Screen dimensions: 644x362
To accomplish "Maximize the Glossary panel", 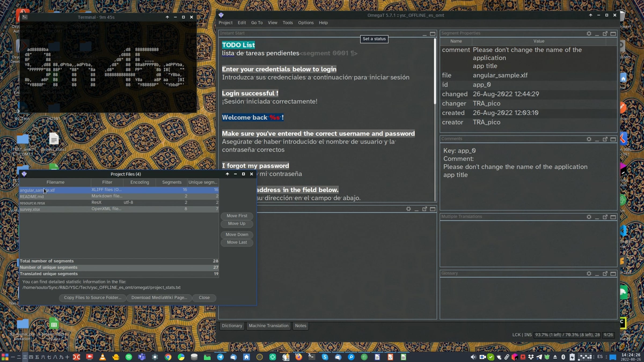I will click(x=613, y=274).
